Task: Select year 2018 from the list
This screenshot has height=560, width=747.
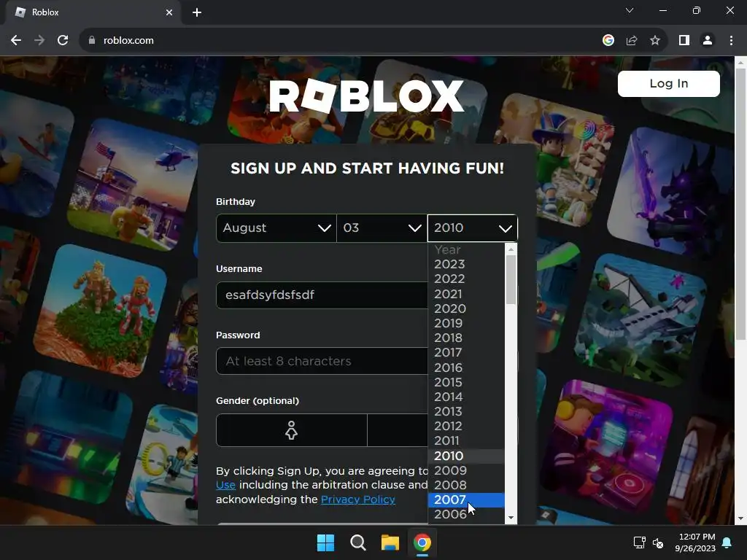Action: (x=466, y=338)
